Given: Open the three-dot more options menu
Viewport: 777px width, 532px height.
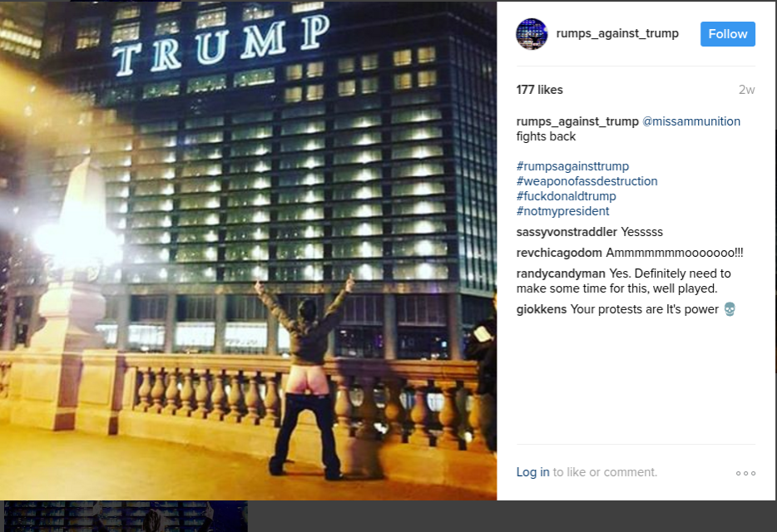Looking at the screenshot, I should pyautogui.click(x=745, y=473).
